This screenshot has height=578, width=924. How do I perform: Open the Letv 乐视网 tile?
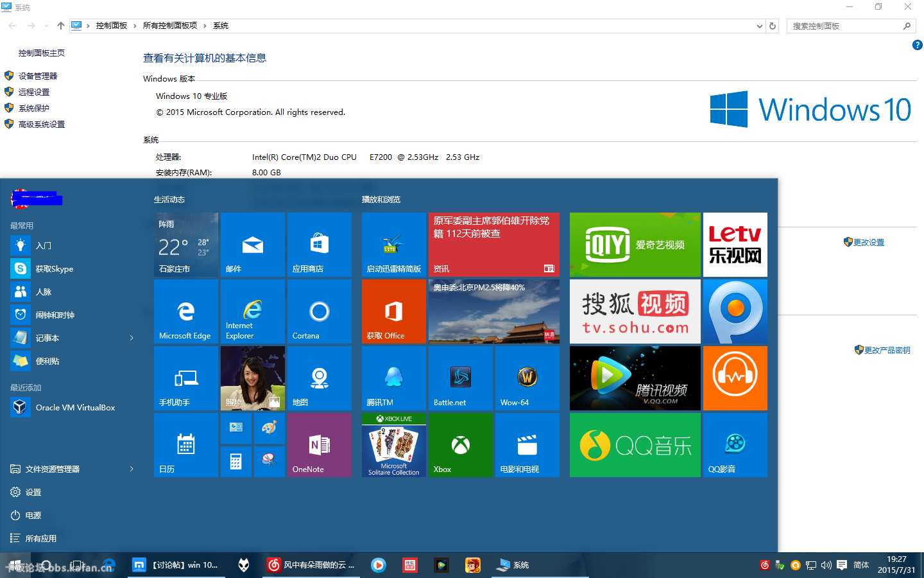[x=735, y=245]
